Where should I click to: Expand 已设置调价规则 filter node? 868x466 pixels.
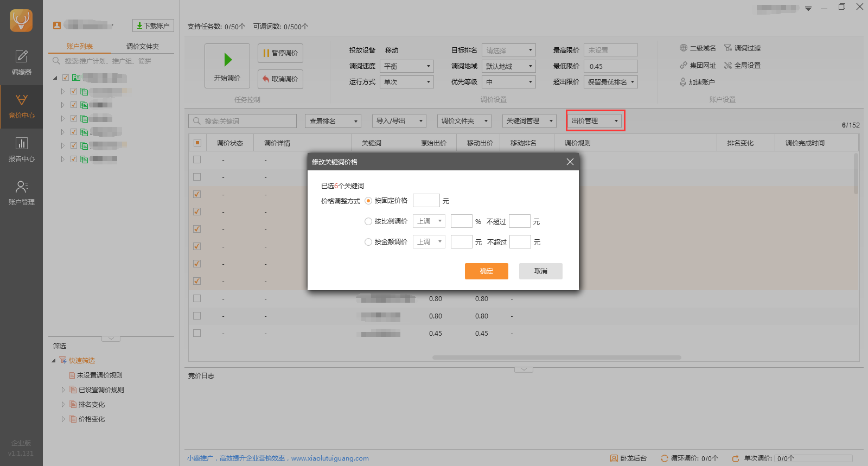point(63,390)
